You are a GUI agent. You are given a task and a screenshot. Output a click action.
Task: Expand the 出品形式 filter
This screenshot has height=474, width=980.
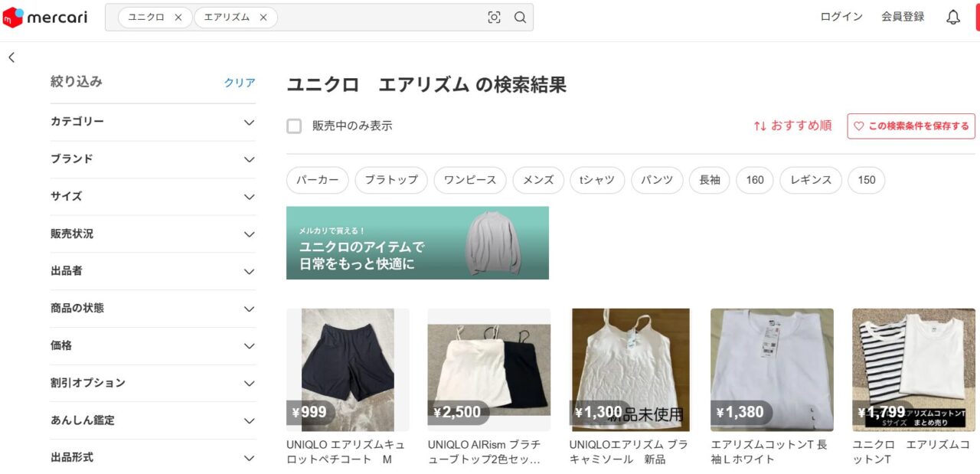153,458
